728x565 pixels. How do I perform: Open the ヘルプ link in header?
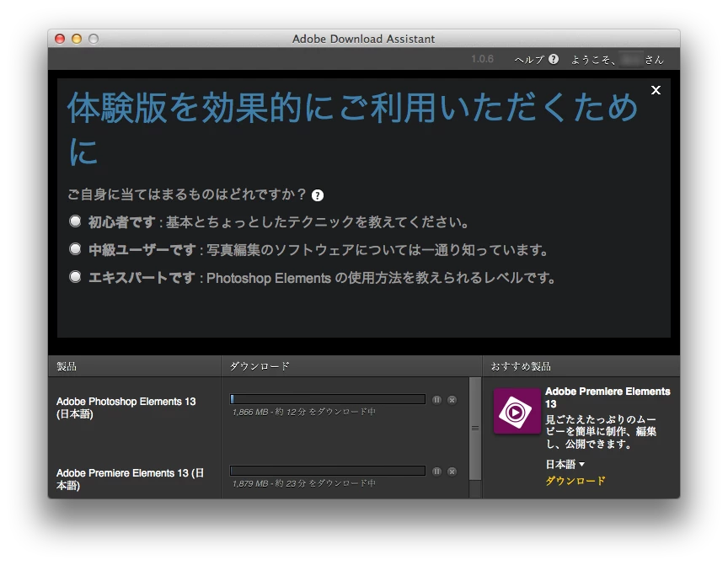[x=529, y=60]
